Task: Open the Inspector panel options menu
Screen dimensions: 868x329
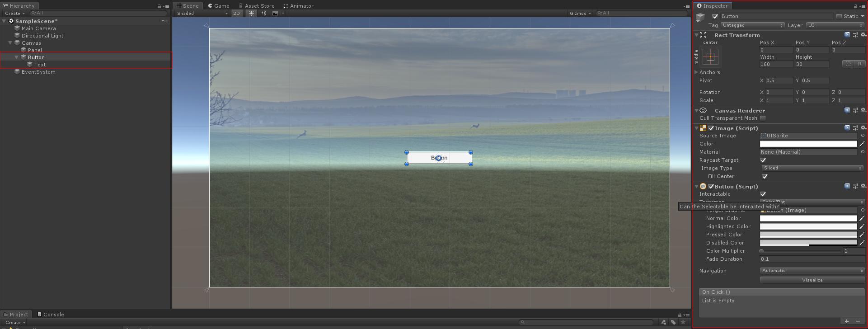Action: [x=863, y=6]
